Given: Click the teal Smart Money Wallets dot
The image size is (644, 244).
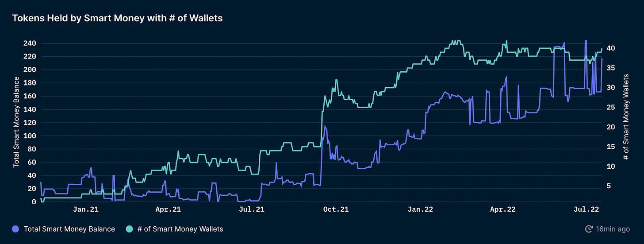Looking at the screenshot, I should tap(130, 229).
